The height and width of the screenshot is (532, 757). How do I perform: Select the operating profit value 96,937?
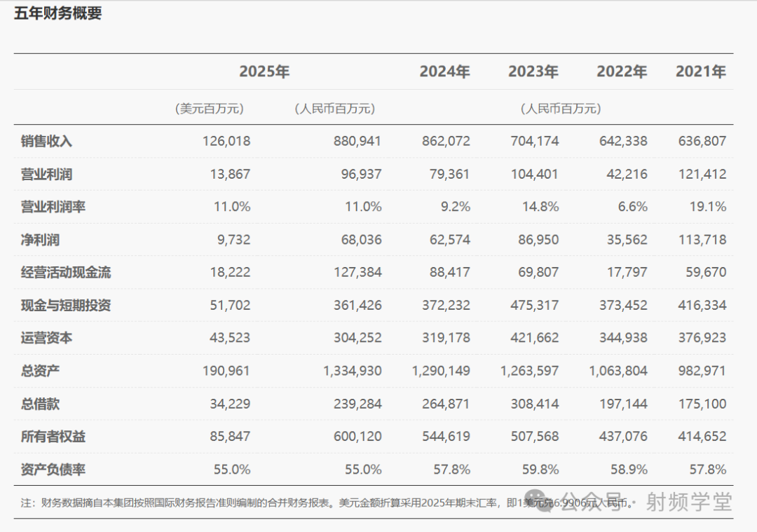[362, 174]
